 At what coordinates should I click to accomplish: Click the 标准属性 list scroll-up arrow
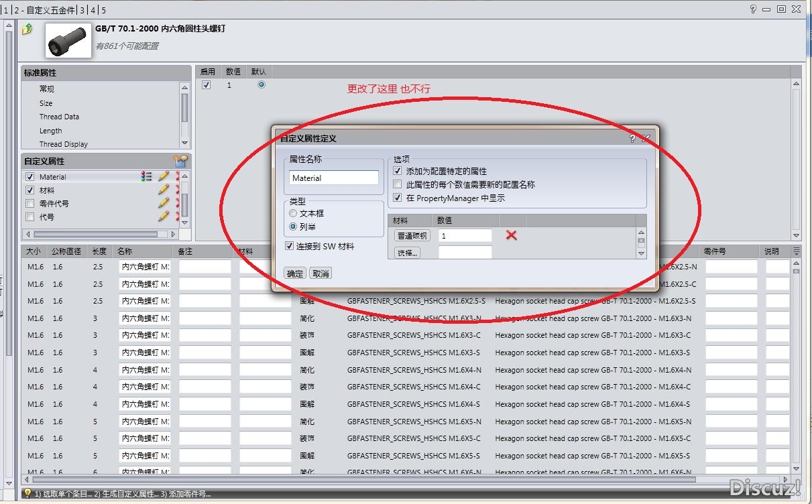(185, 87)
